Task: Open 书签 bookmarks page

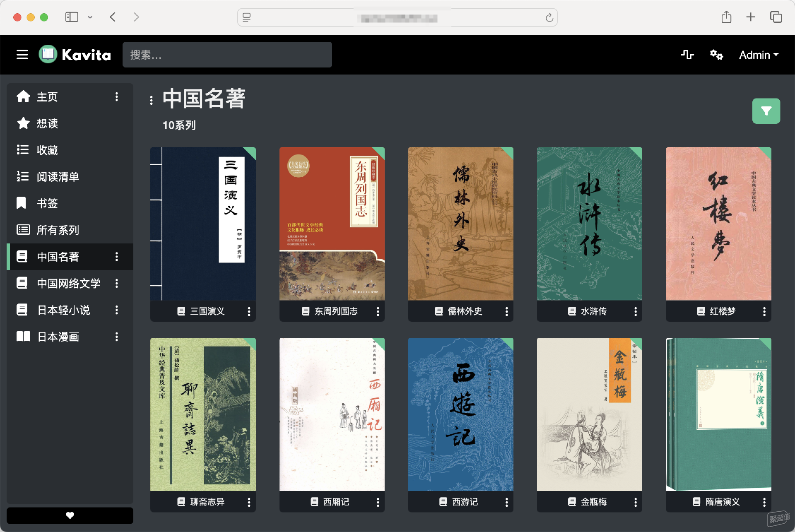Action: [47, 203]
